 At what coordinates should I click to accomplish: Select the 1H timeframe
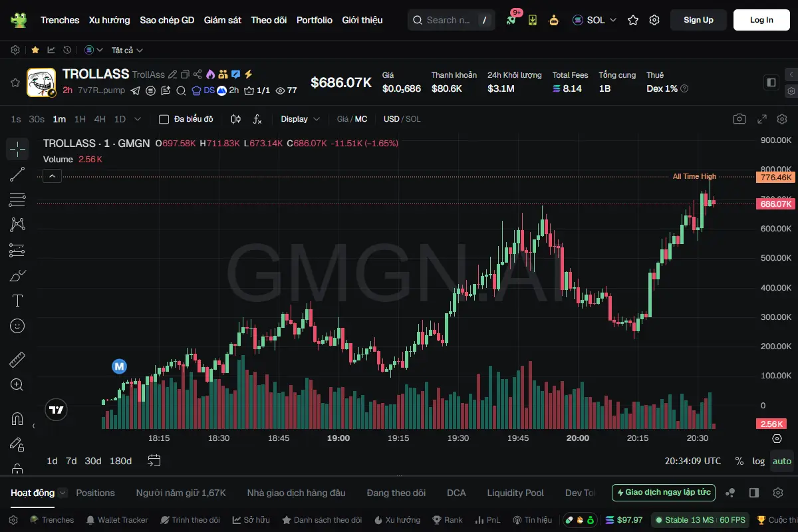[80, 119]
